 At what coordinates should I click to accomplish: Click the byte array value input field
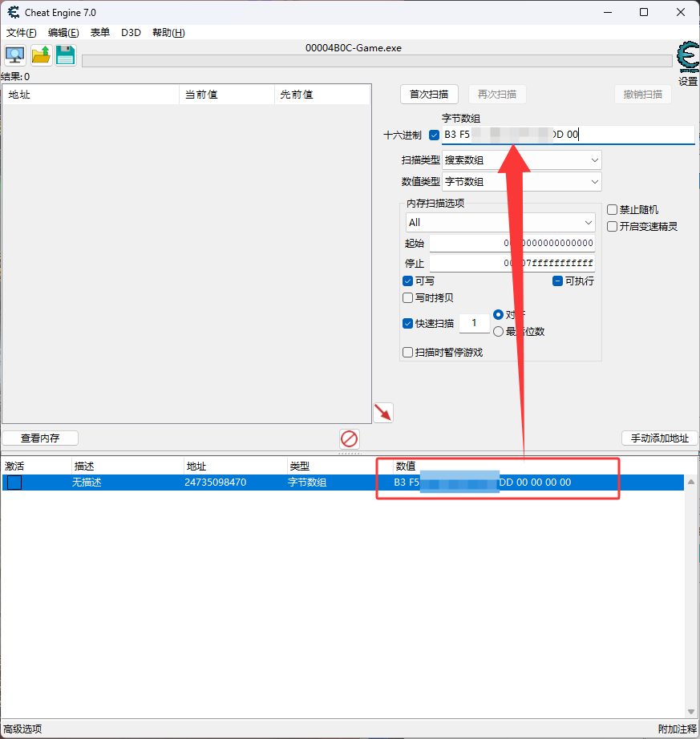coord(568,135)
